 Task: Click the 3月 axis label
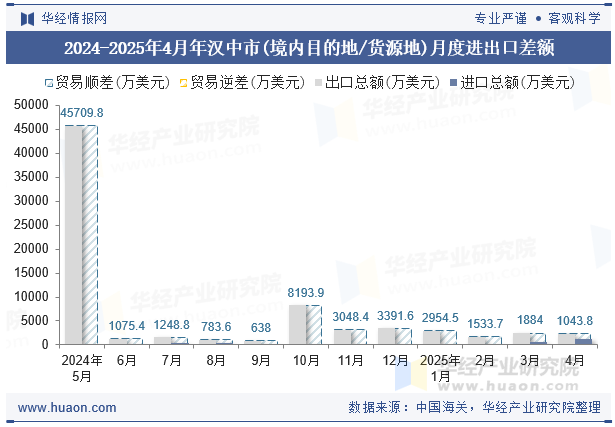click(x=530, y=360)
